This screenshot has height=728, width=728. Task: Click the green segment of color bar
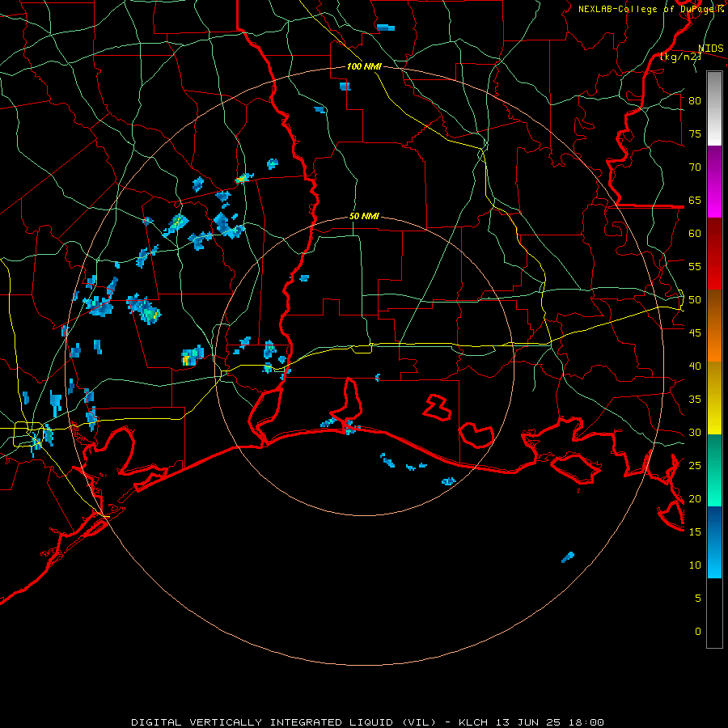click(714, 470)
